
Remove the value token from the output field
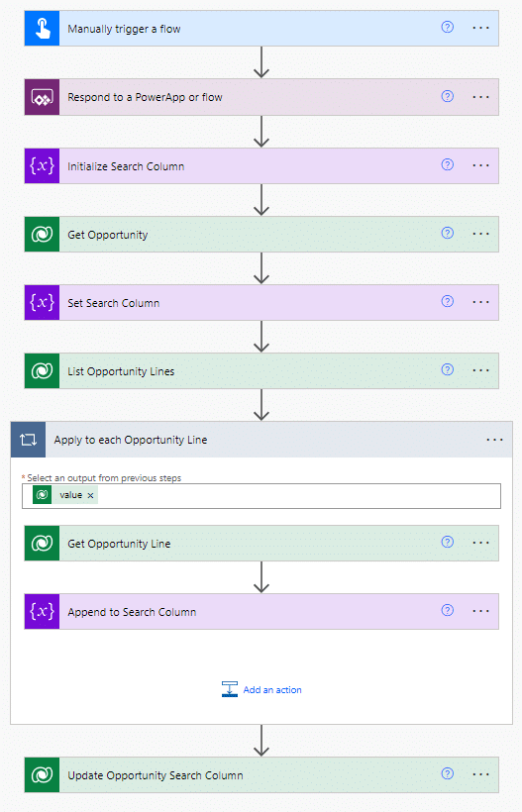point(90,495)
